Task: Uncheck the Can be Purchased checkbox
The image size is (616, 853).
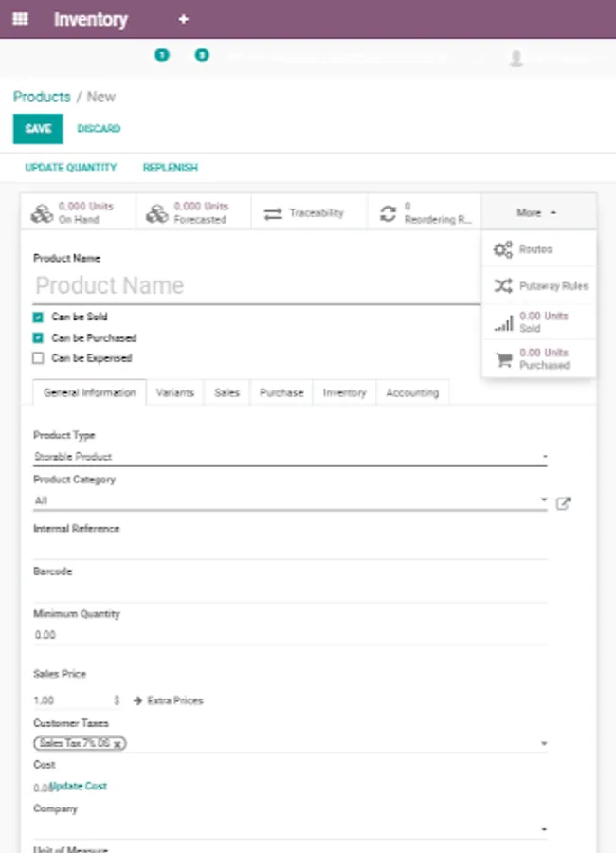Action: pyautogui.click(x=39, y=338)
